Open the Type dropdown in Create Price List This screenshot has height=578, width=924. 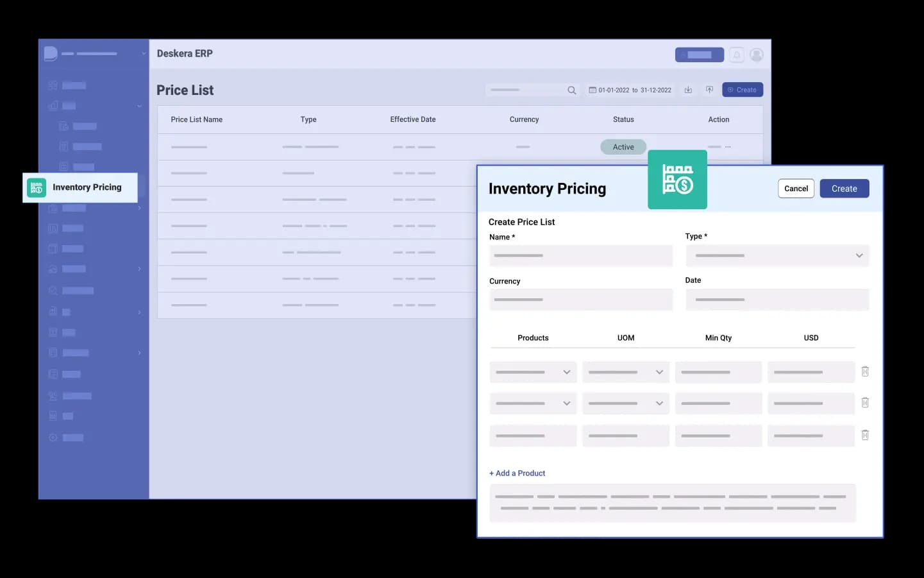(777, 255)
